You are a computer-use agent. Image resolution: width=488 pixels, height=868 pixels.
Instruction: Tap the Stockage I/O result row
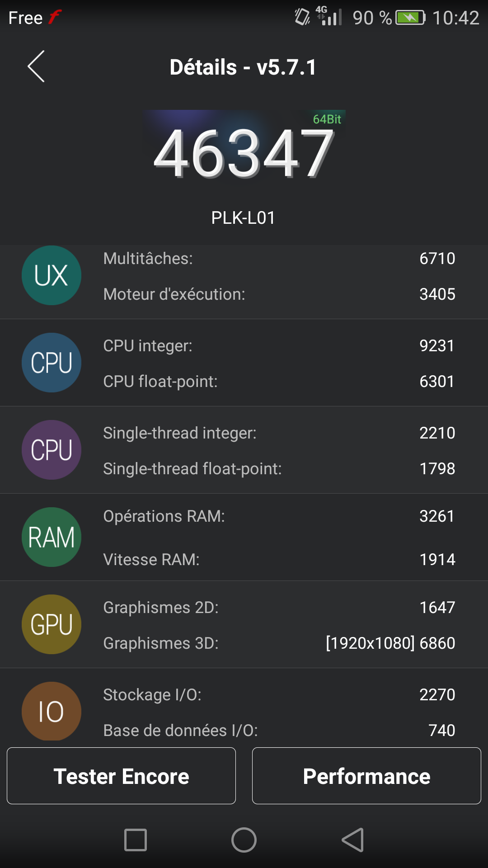[x=279, y=694]
